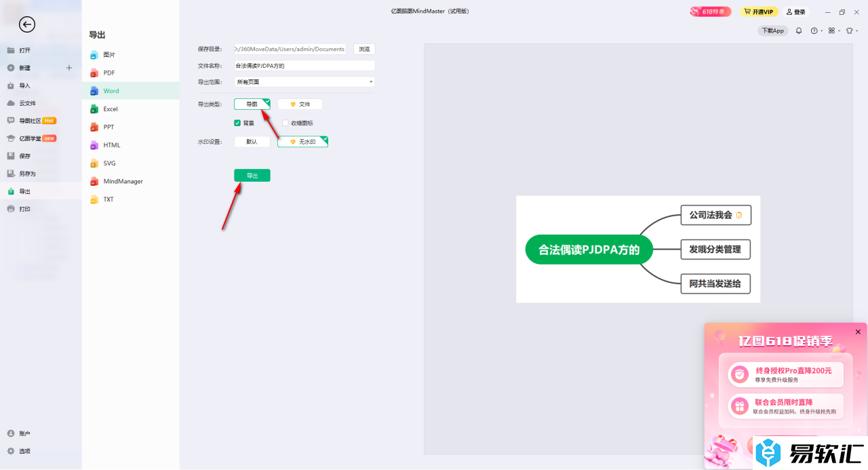Click 下载App button
868x470 pixels.
tap(772, 31)
